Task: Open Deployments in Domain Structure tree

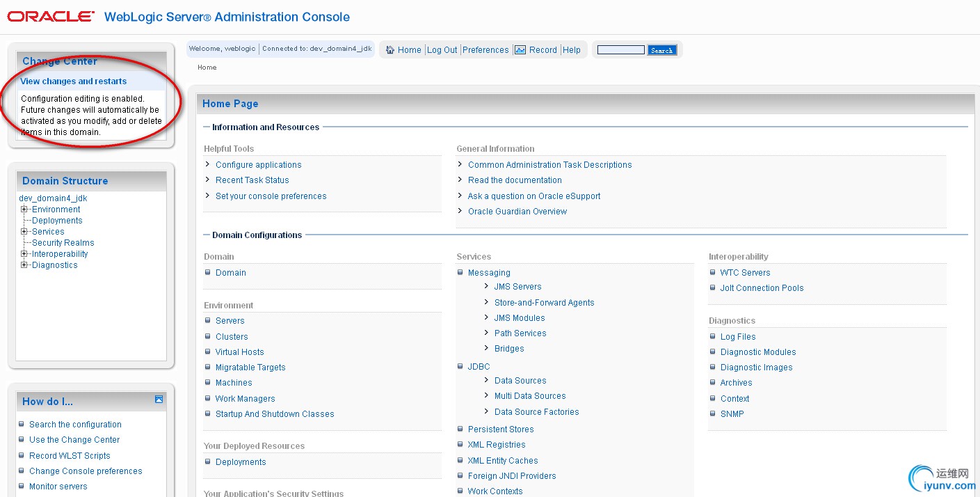Action: point(57,221)
